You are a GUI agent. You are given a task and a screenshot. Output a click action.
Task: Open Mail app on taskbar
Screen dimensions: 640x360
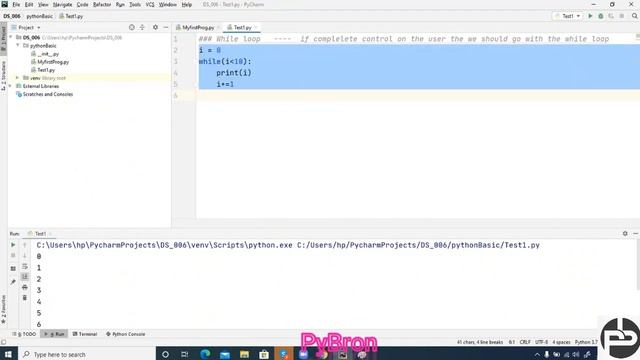[224, 354]
